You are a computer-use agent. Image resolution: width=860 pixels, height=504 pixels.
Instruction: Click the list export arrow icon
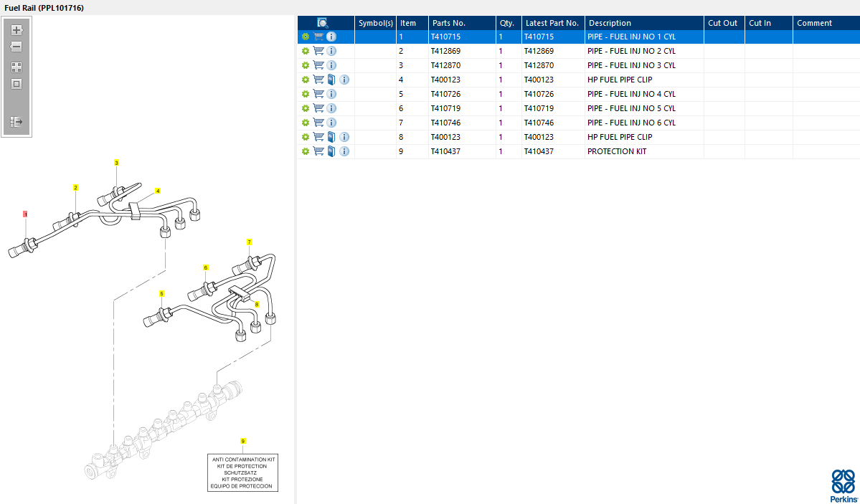point(16,122)
